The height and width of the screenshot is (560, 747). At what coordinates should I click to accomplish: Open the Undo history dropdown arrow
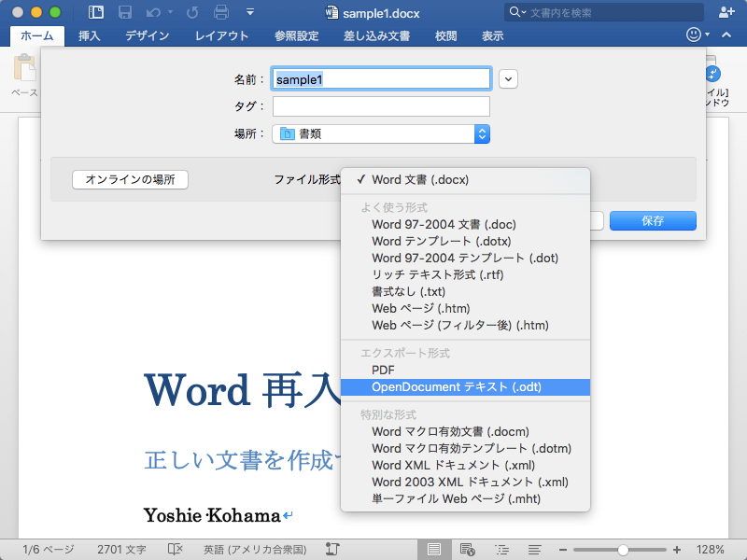[170, 12]
